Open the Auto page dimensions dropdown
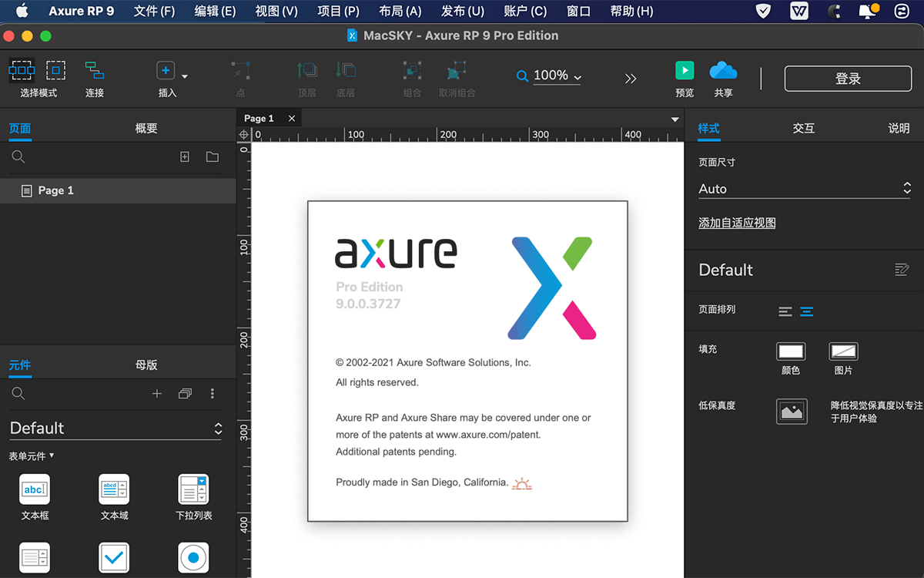Screen dimensions: 924x578 pyautogui.click(x=805, y=189)
